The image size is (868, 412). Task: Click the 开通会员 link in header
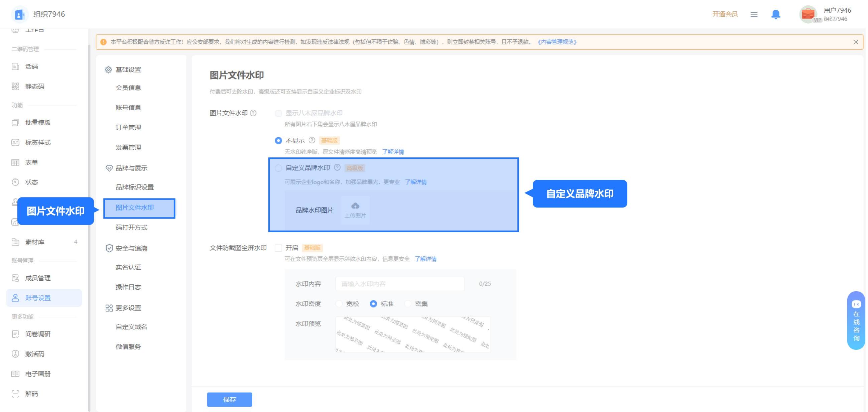click(725, 14)
